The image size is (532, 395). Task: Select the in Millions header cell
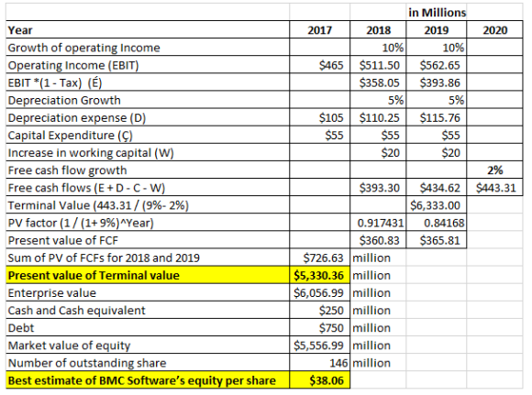436,13
